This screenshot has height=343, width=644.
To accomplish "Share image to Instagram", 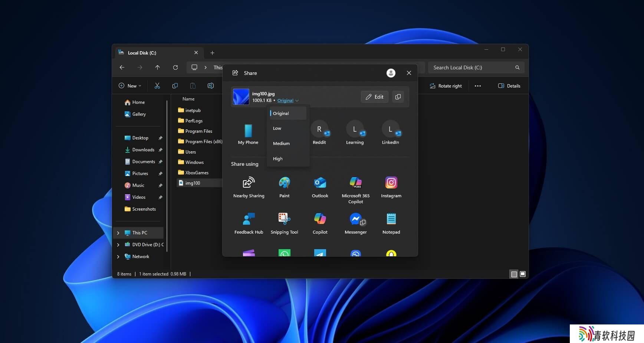I will pyautogui.click(x=391, y=187).
